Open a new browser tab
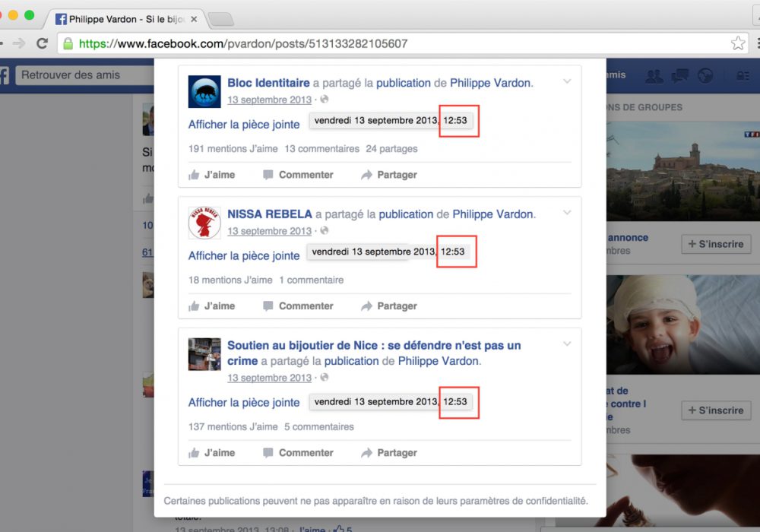 point(221,20)
